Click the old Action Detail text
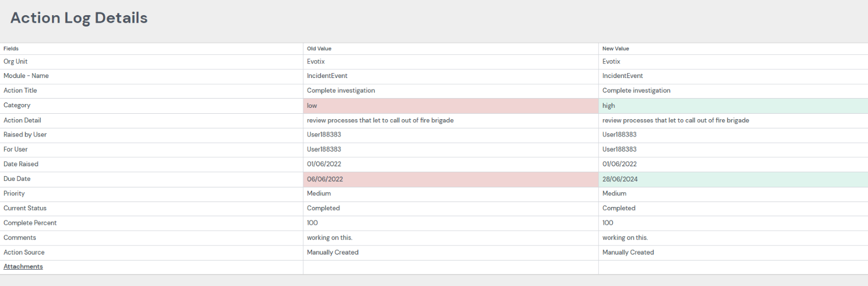This screenshot has height=286, width=868. [x=380, y=120]
